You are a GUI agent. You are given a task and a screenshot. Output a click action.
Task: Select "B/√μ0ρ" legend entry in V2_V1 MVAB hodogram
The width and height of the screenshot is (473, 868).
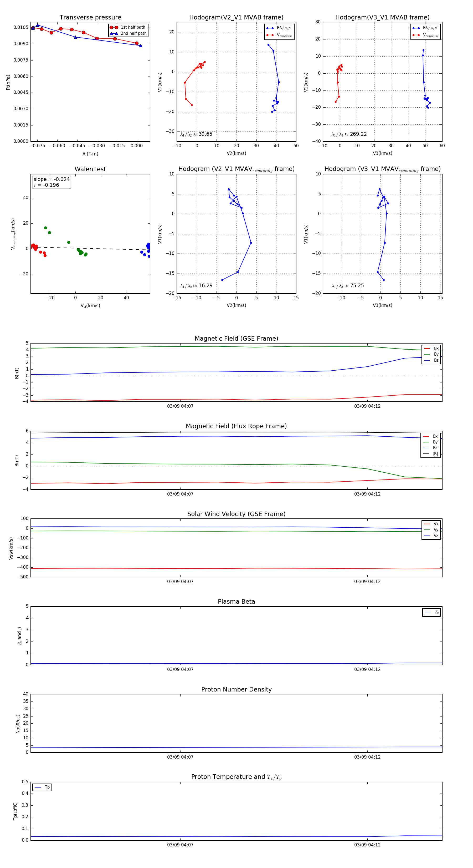coord(279,28)
